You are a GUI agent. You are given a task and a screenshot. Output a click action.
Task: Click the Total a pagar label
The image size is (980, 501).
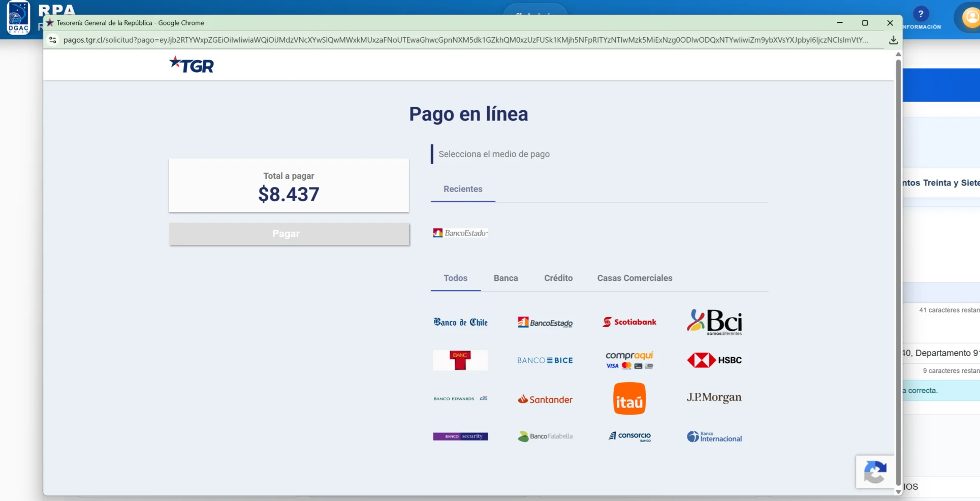(x=289, y=176)
